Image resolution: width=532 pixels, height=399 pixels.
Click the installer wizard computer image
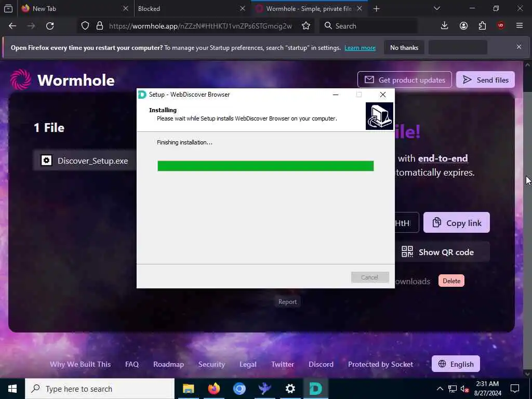[x=379, y=116]
